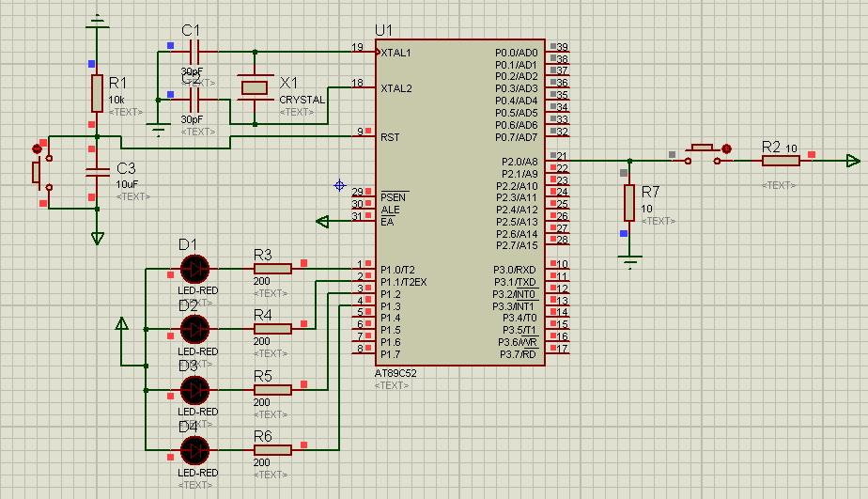Screen dimensions: 868x499
Task: Click the R7 reference label
Action: click(650, 193)
